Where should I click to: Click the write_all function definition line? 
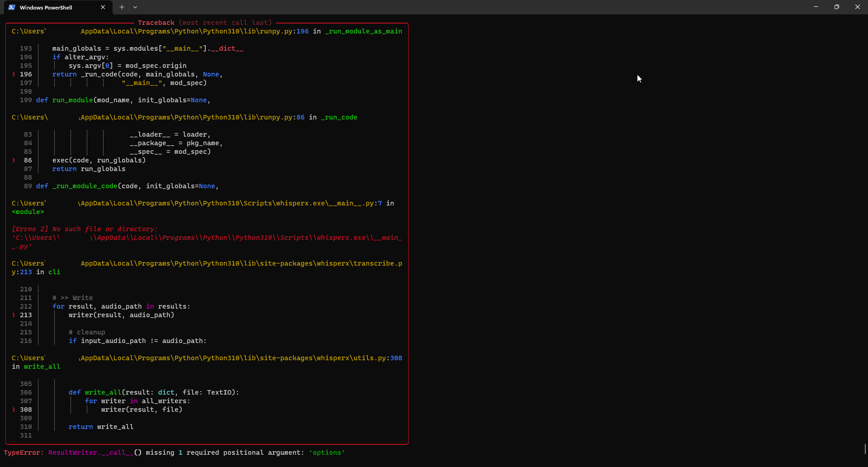click(154, 392)
